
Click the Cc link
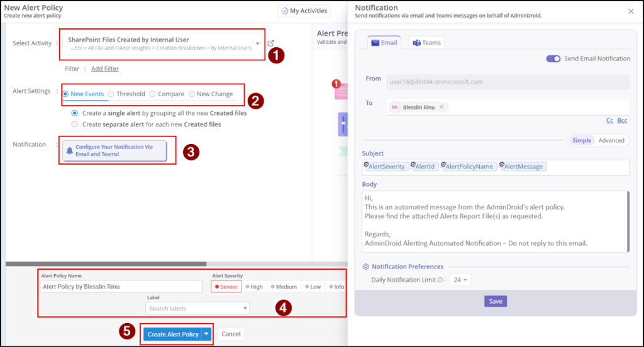point(609,120)
